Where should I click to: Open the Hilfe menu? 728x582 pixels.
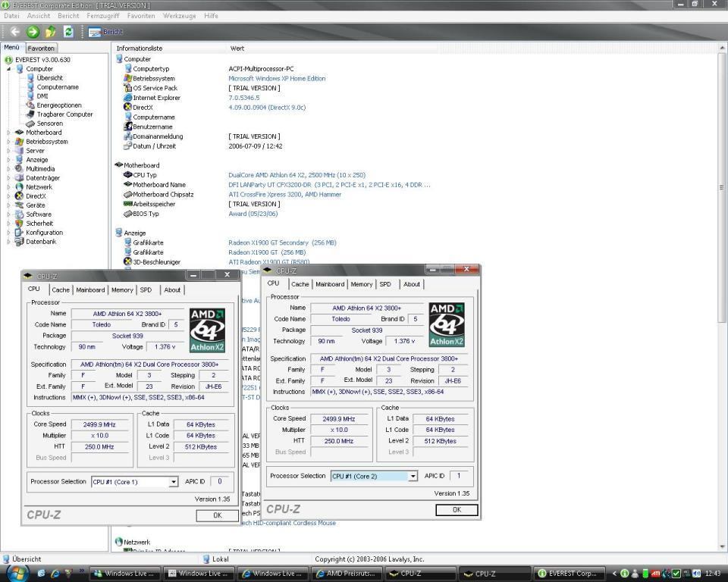click(x=211, y=16)
